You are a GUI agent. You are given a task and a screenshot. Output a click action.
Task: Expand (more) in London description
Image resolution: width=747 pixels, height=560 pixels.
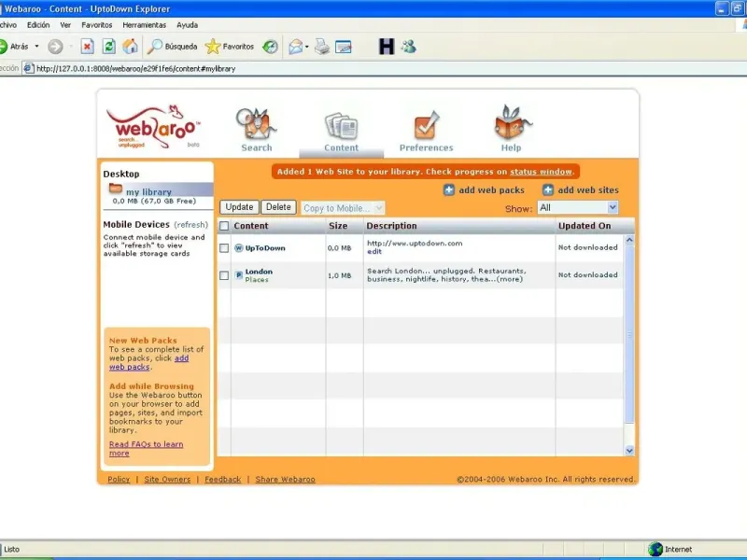coord(510,279)
